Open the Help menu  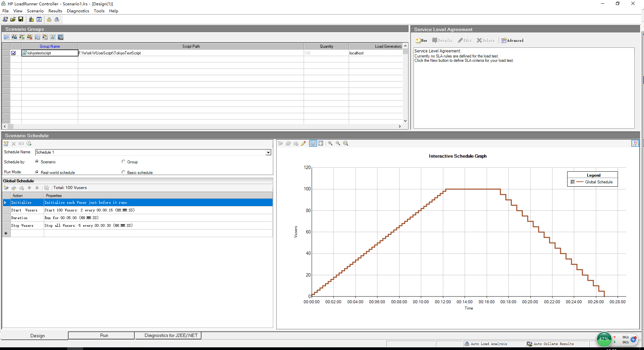[x=114, y=11]
